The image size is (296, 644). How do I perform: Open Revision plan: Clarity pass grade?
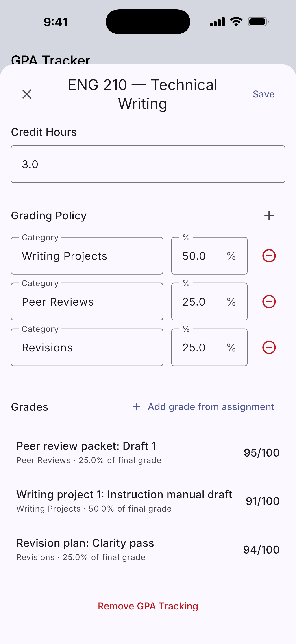point(148,549)
